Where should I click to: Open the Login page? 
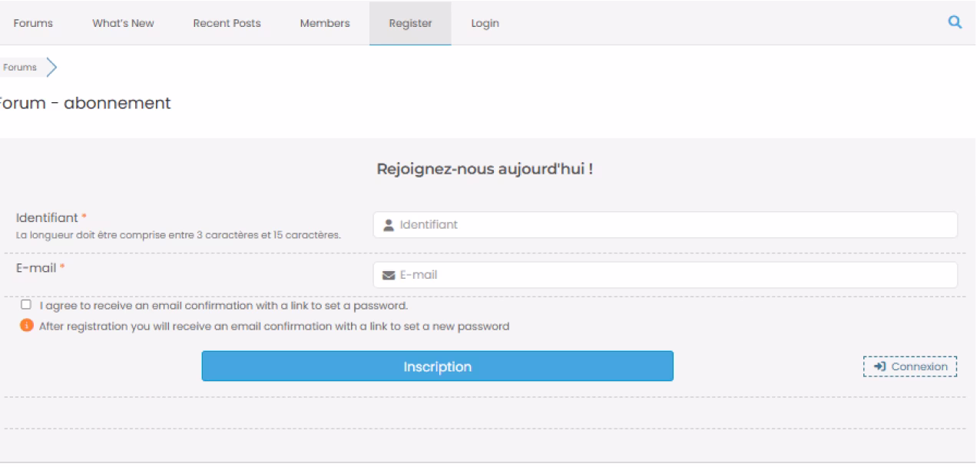[x=485, y=23]
